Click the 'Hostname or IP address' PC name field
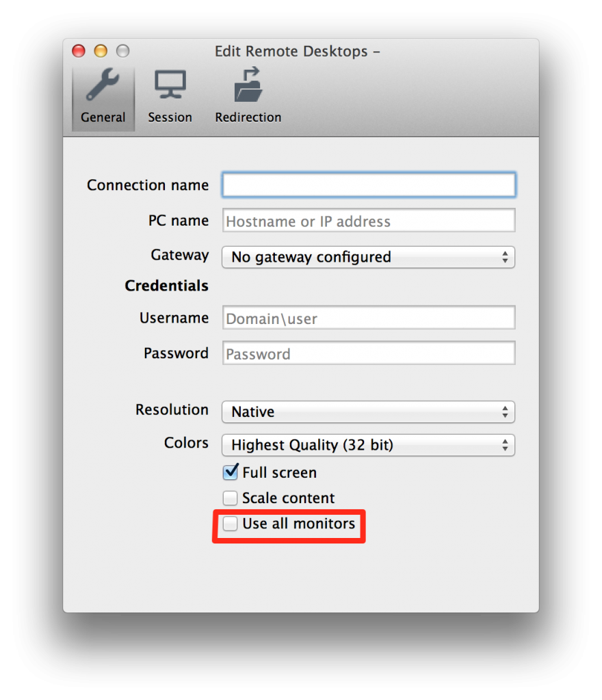The width and height of the screenshot is (602, 700). coord(368,220)
